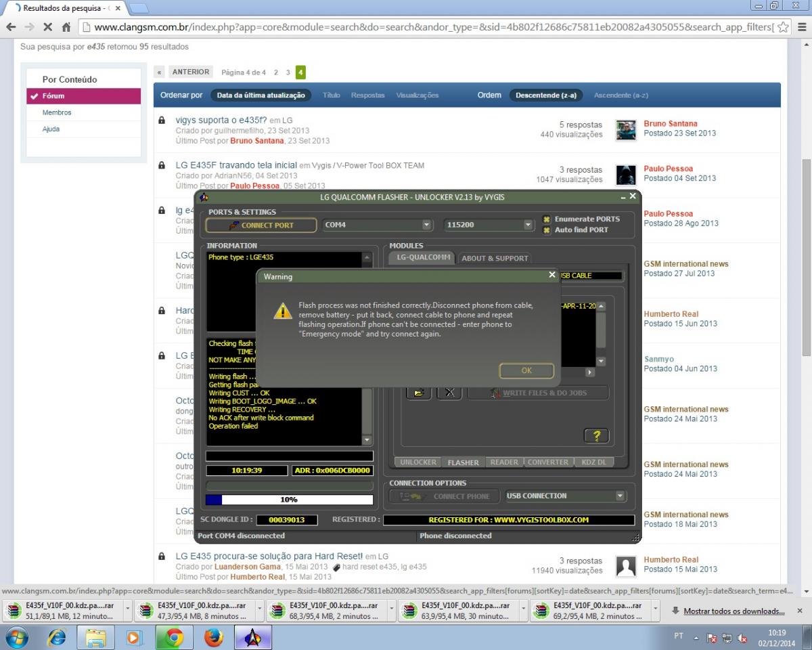Switch to ABOUT & SUPPORT tab
This screenshot has height=650, width=812.
pos(494,258)
